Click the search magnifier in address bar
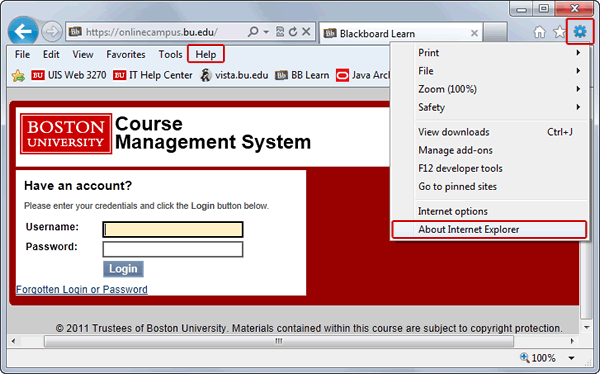 [253, 32]
